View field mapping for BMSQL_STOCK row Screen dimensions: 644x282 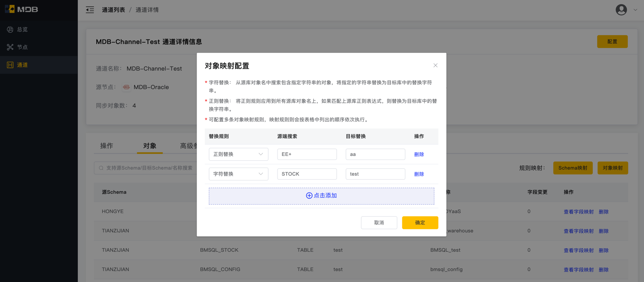click(x=578, y=250)
